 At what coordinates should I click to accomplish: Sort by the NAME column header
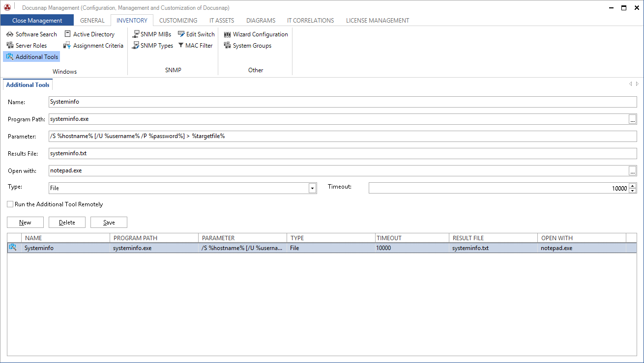66,238
